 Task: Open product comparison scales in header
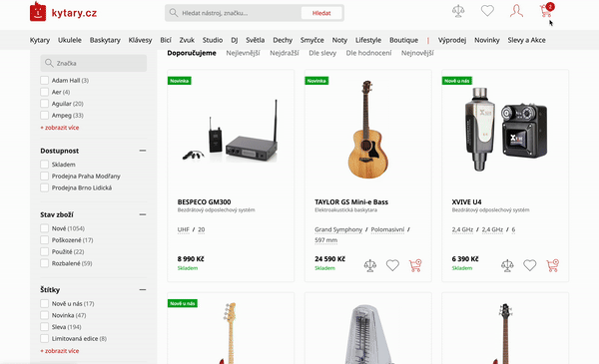pos(458,11)
